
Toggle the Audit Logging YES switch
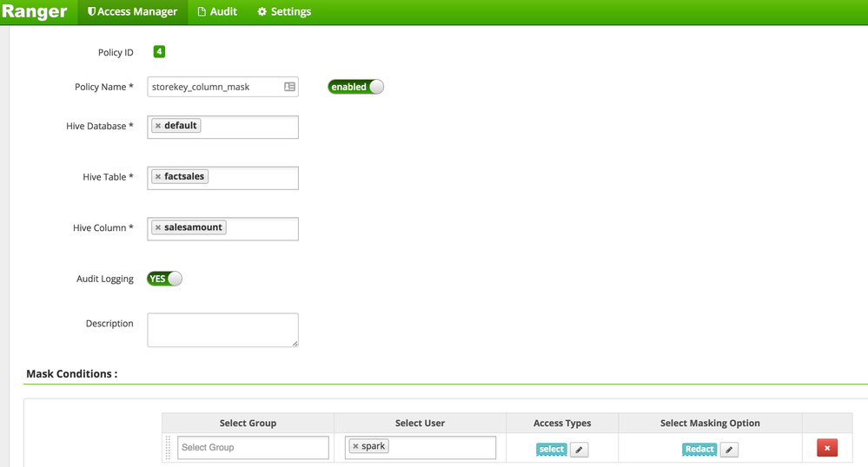[x=164, y=279]
